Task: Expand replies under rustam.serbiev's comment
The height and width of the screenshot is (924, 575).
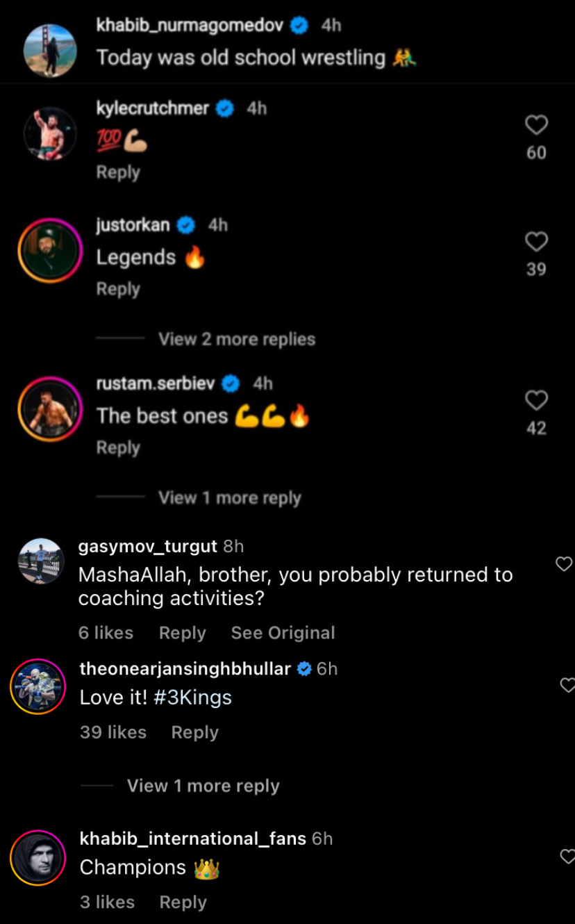Action: point(229,497)
